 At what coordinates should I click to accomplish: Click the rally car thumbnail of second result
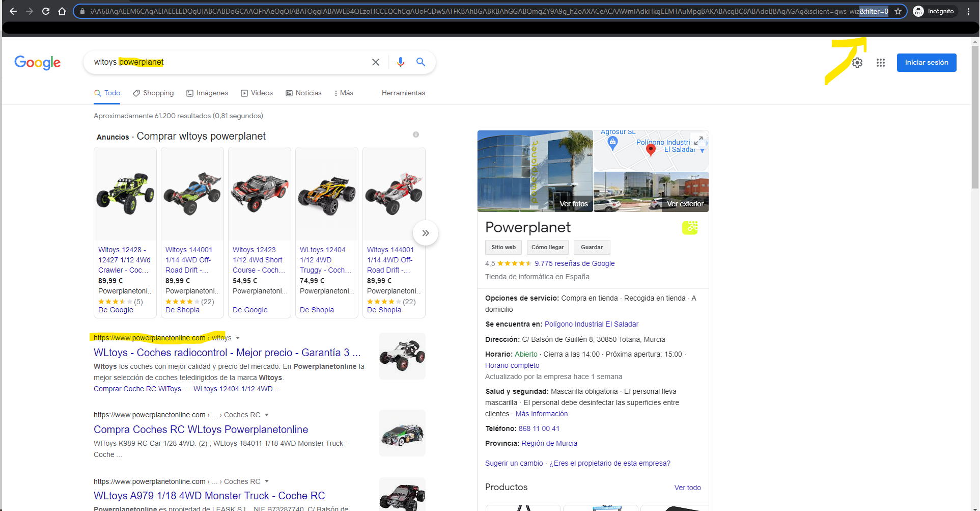pyautogui.click(x=402, y=433)
